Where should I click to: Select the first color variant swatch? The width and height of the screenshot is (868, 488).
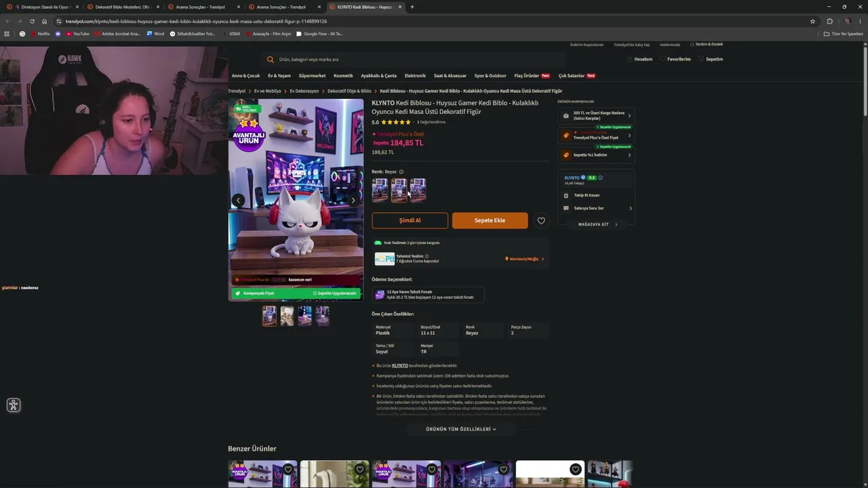[x=380, y=190]
